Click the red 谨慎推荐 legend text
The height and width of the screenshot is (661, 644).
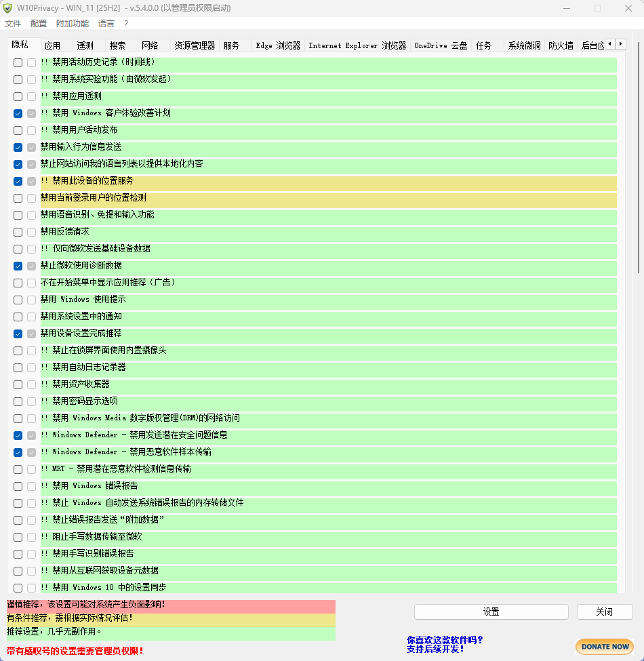click(x=86, y=605)
